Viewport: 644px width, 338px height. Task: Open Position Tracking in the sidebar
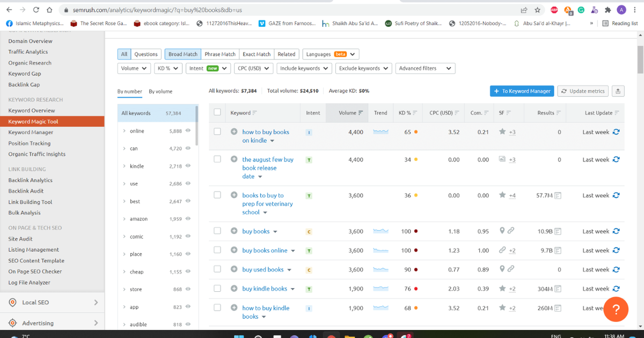(x=30, y=143)
